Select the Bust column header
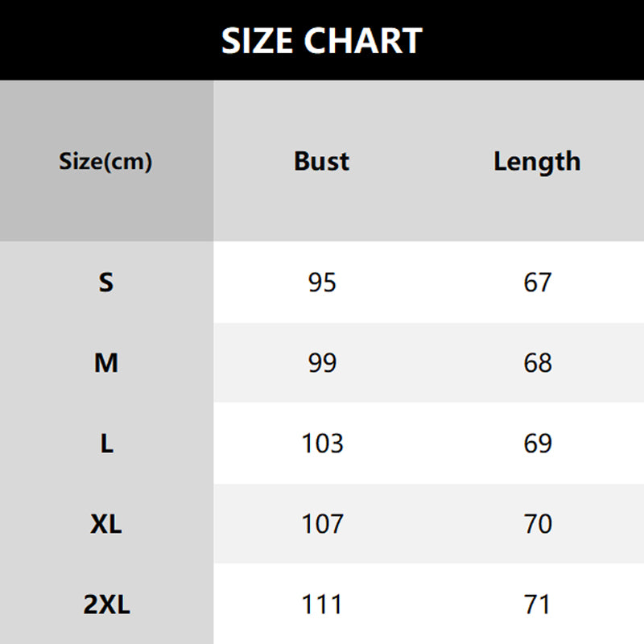 [x=322, y=162]
